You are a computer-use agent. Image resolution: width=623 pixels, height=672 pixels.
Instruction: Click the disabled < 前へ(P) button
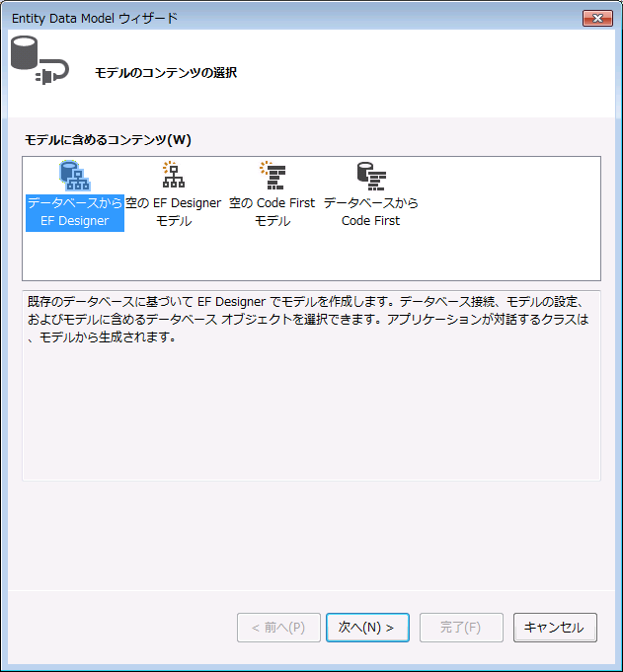pos(278,628)
